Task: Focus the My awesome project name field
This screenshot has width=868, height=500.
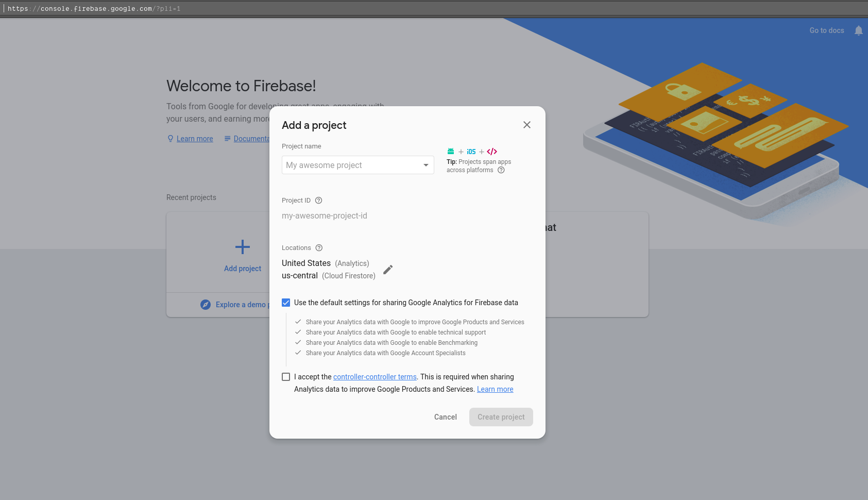Action: [358, 165]
